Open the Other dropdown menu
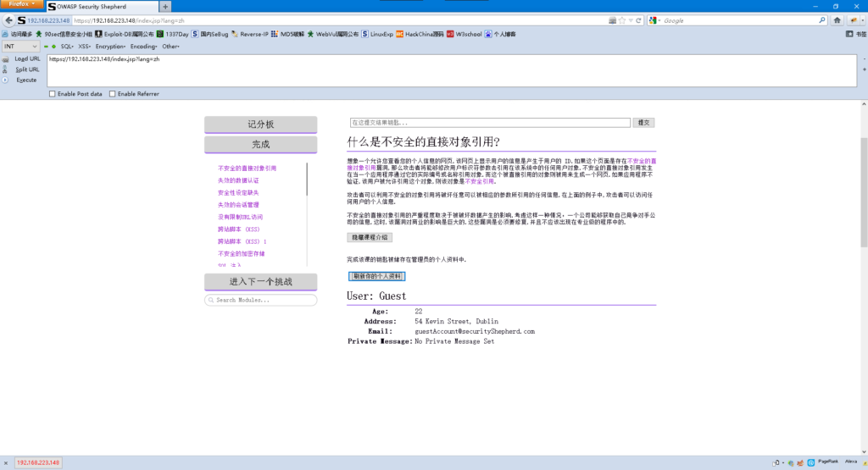This screenshot has width=868, height=470. (x=170, y=47)
